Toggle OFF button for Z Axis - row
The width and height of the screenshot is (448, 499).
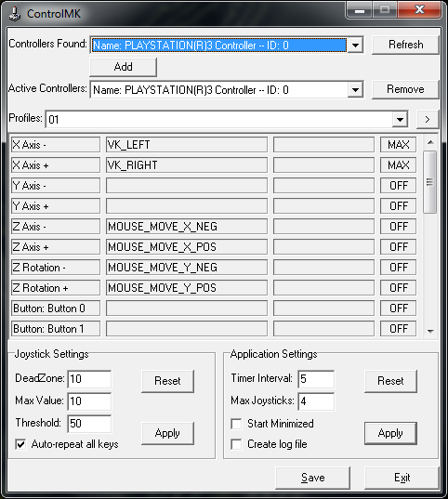398,227
